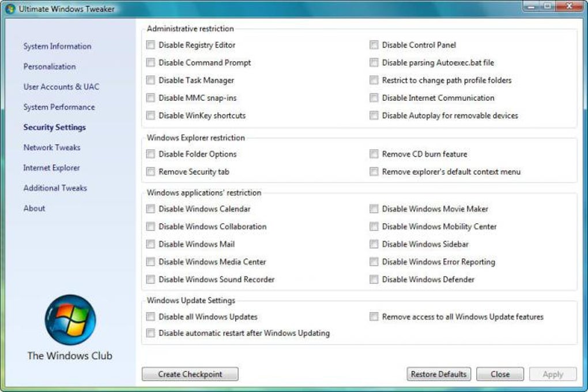588x392 pixels.
Task: Toggle Disable WinKey shortcuts
Action: [150, 115]
